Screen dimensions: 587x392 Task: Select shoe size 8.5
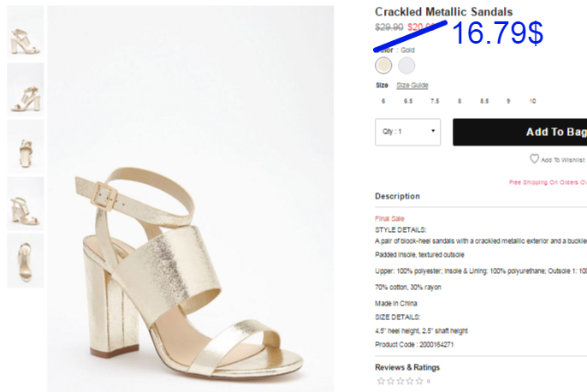pos(484,101)
